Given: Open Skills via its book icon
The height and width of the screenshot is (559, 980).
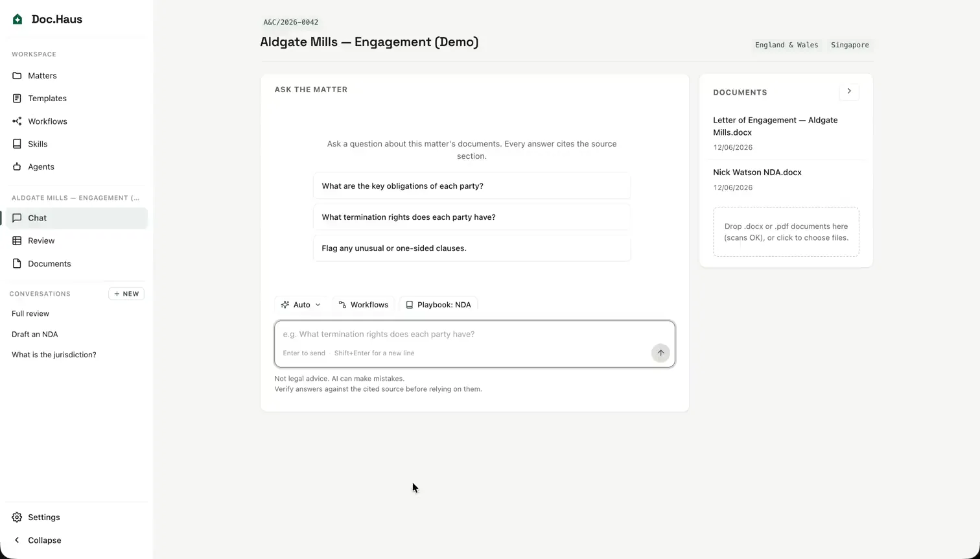Looking at the screenshot, I should [17, 144].
